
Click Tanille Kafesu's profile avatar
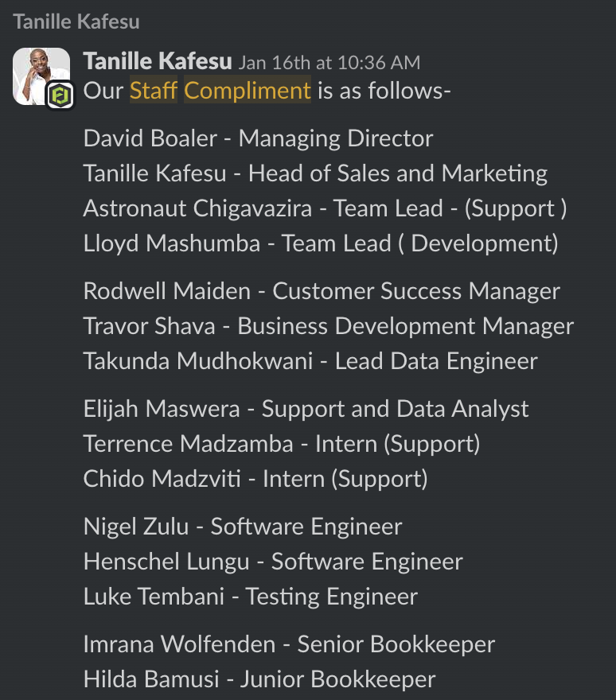40,74
